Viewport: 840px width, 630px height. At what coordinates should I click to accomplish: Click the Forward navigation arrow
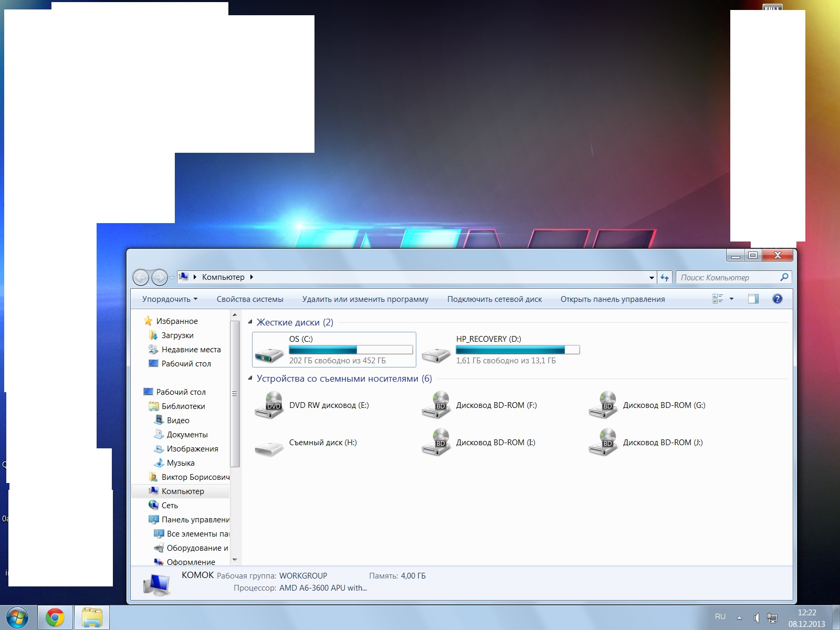tap(159, 277)
